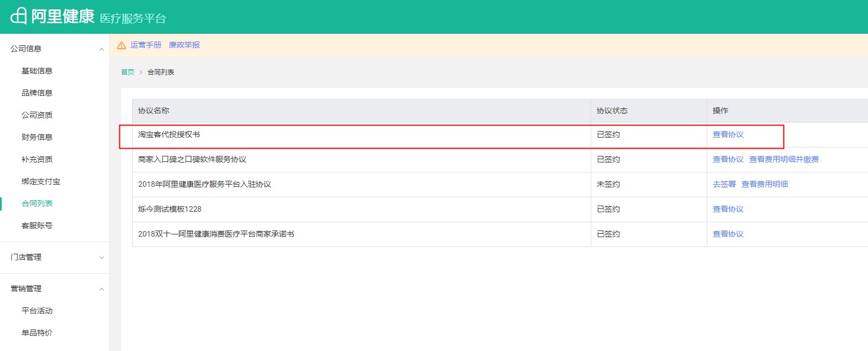The width and height of the screenshot is (868, 351).
Task: Click 查看协议 for 淘宝客代投授权书
Action: (728, 134)
